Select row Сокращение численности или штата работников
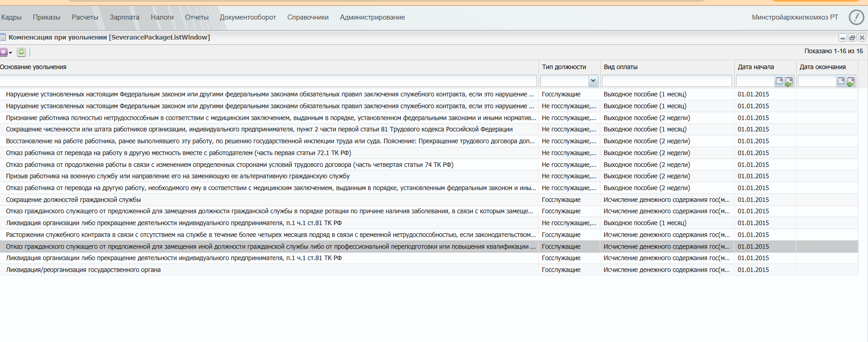 point(429,130)
